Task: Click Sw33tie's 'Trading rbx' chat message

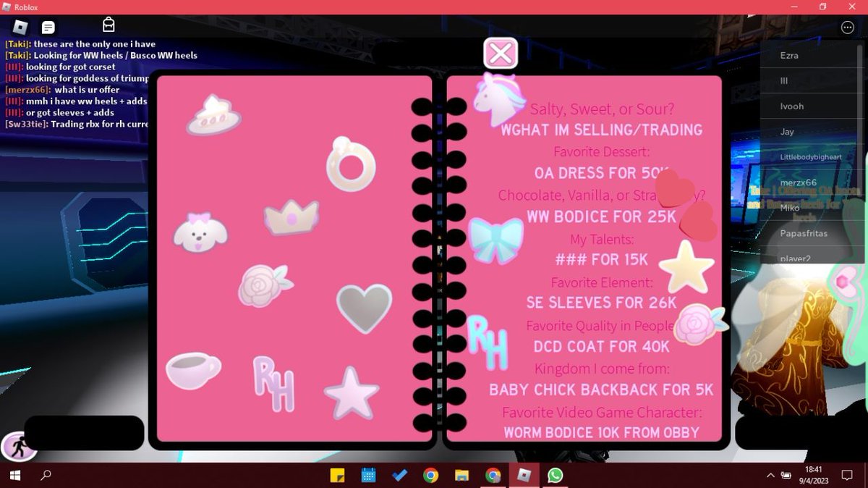Action: 77,124
